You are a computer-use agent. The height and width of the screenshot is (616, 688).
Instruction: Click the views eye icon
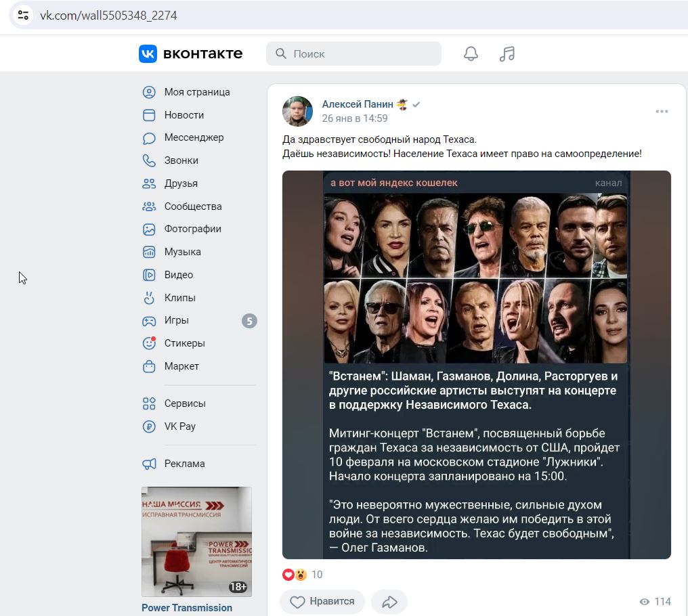pyautogui.click(x=644, y=602)
